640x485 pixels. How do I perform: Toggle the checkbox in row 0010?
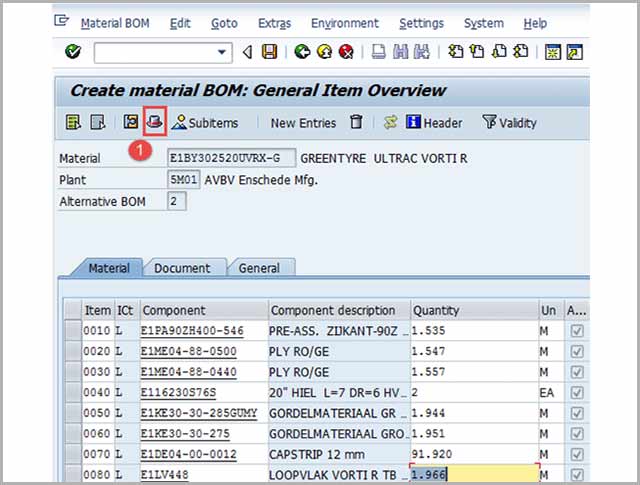coord(577,331)
